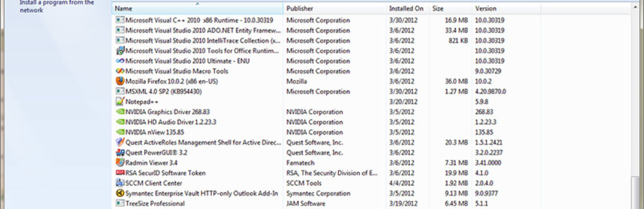Image resolution: width=644 pixels, height=209 pixels.
Task: Click the NVIDIA nView 135.85 icon
Action: [x=120, y=132]
